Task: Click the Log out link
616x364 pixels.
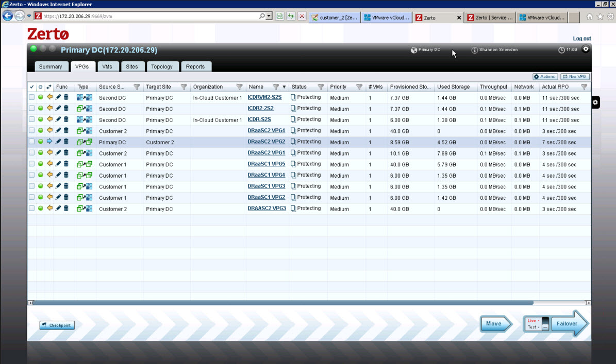Action: [x=582, y=39]
